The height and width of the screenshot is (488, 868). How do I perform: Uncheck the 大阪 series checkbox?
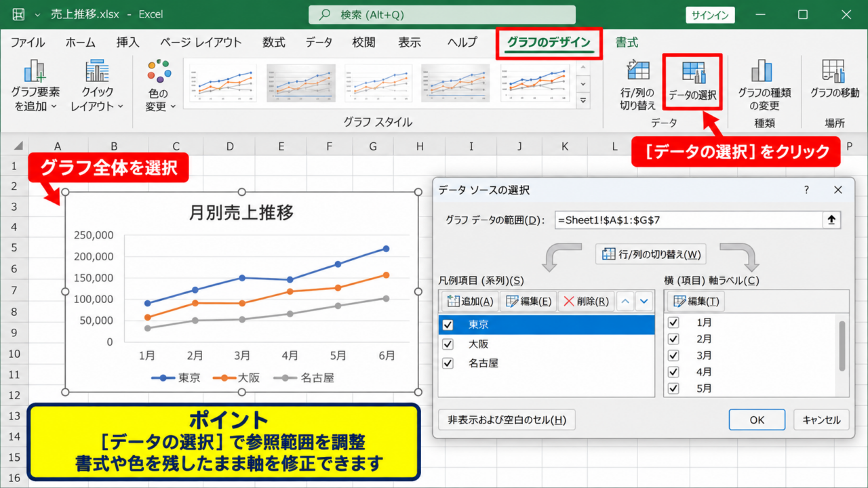[448, 344]
